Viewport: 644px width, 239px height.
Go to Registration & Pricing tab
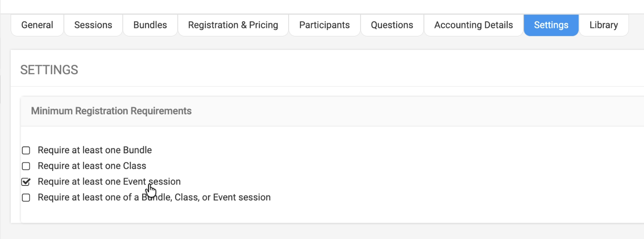point(233,25)
